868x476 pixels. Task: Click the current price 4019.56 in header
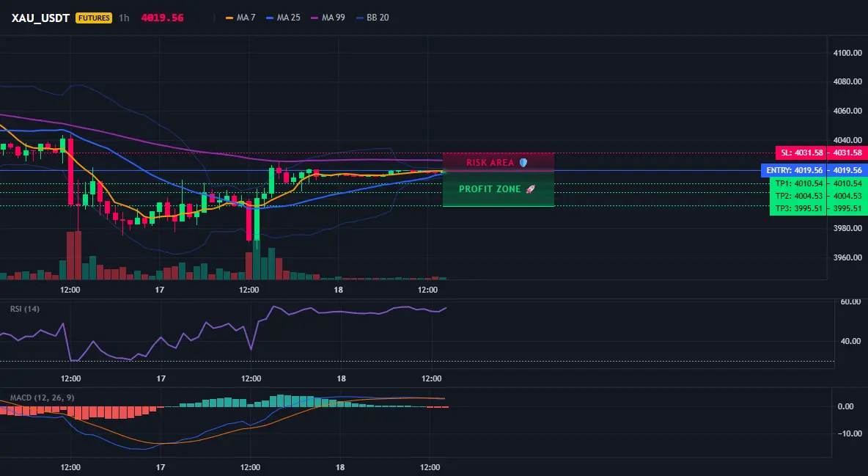coord(162,18)
